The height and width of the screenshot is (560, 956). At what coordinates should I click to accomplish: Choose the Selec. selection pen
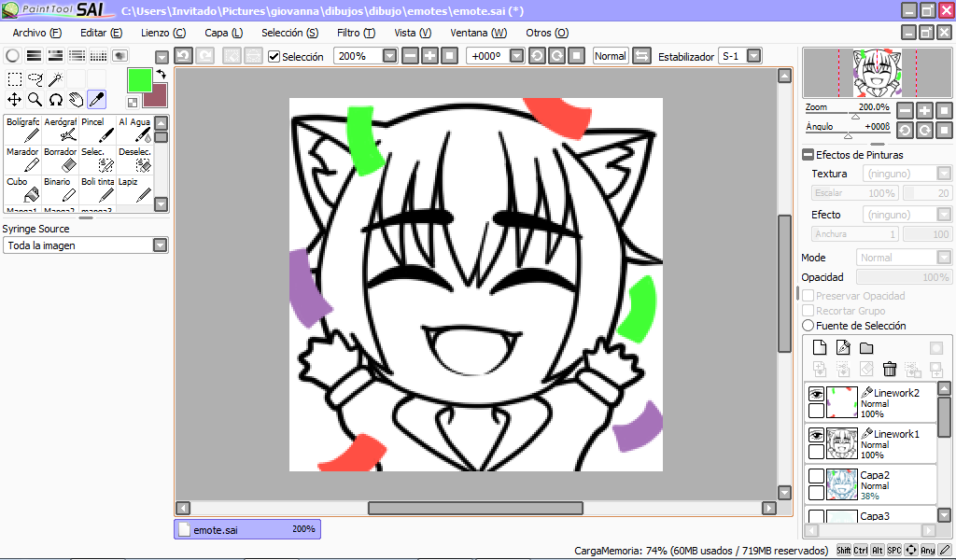(97, 160)
